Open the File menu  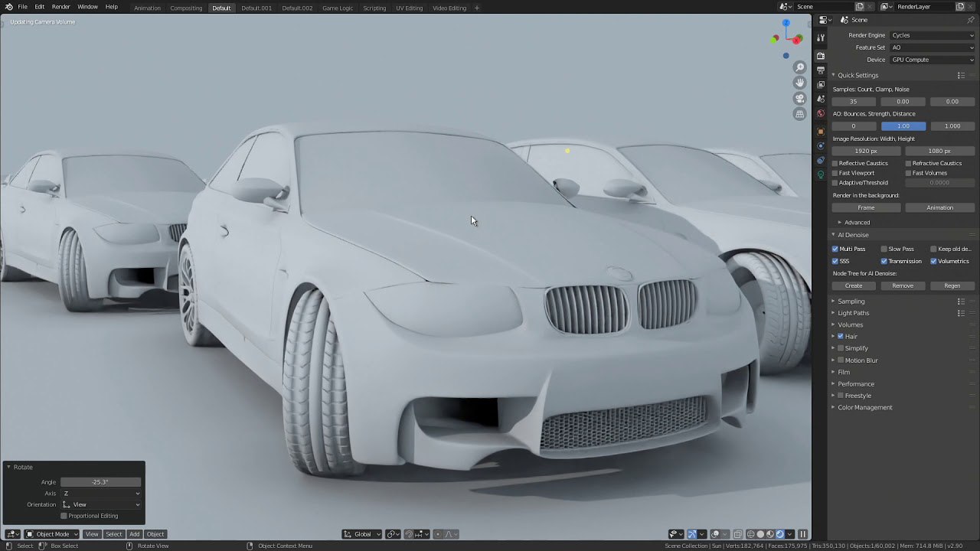[22, 7]
